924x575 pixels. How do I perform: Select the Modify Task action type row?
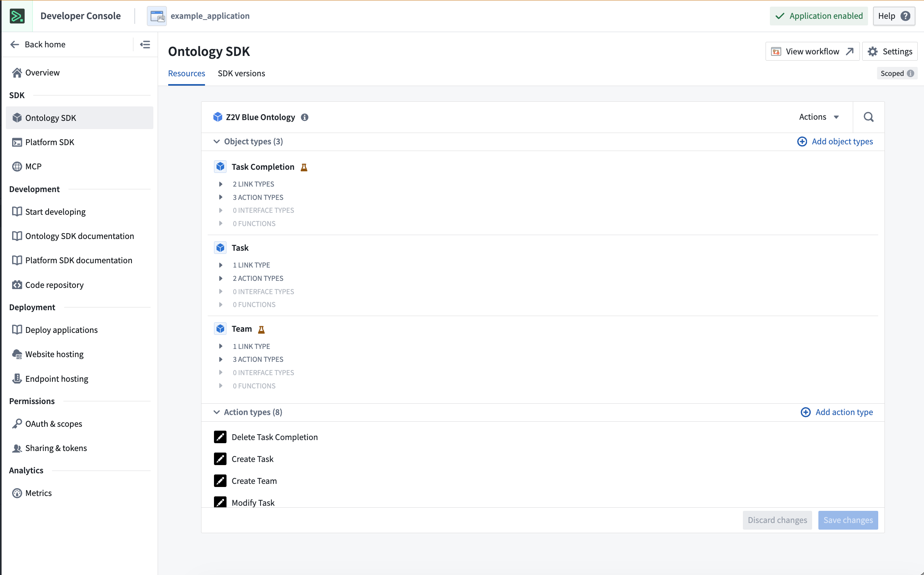pos(543,502)
